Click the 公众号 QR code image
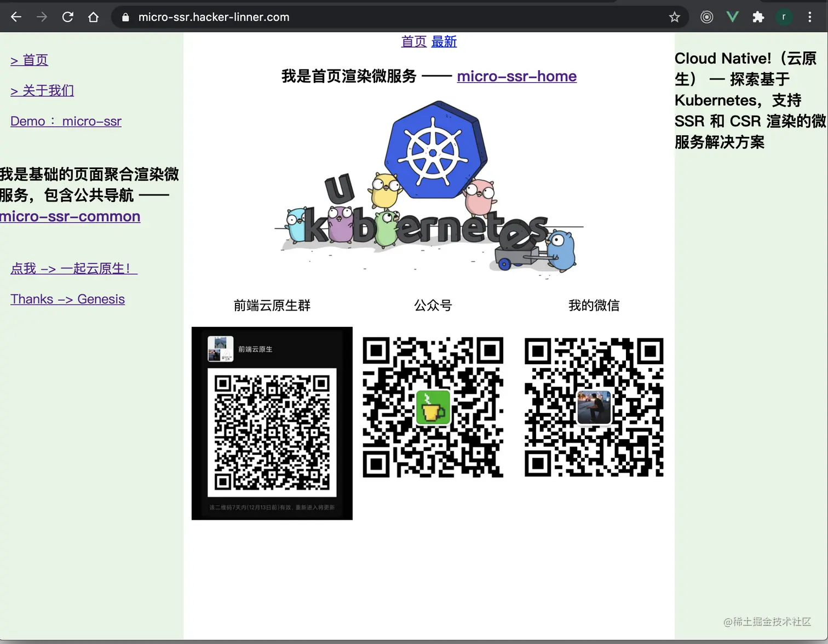The height and width of the screenshot is (644, 828). [433, 407]
